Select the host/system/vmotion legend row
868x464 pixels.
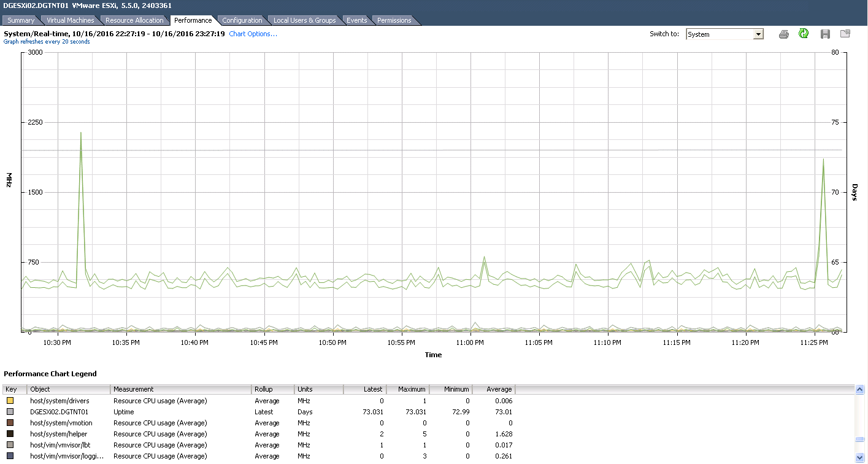259,423
